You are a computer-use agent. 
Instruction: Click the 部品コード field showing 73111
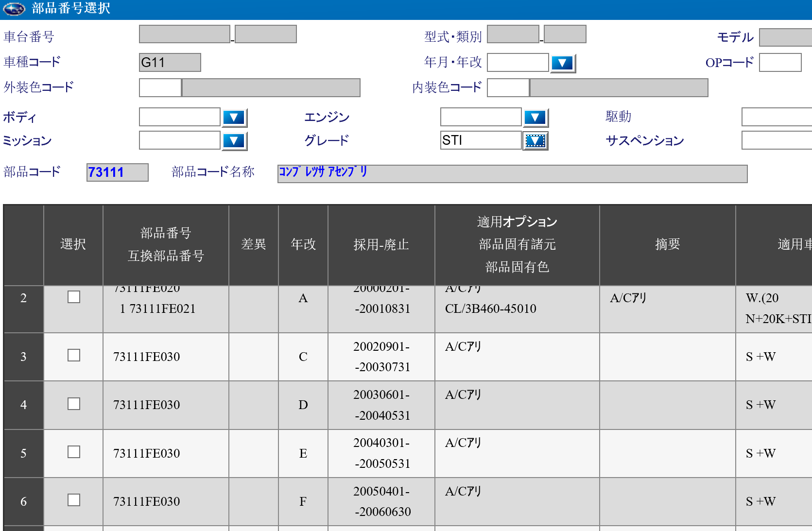[x=117, y=172]
